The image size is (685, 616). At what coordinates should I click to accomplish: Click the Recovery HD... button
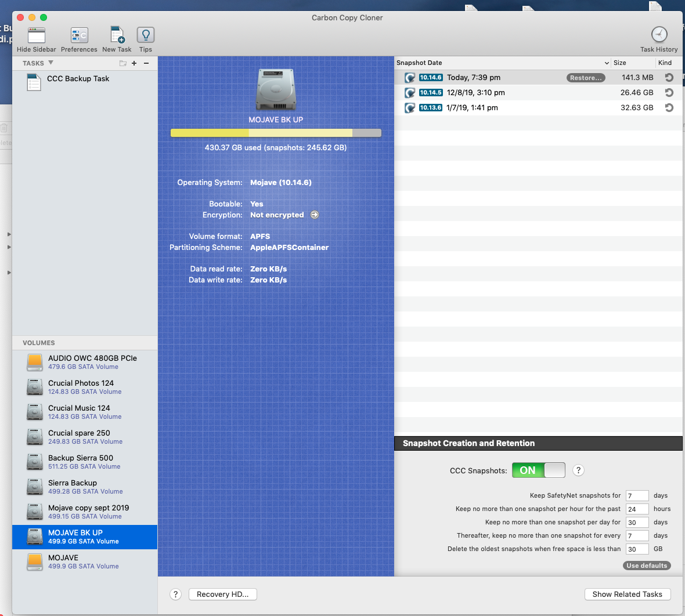(x=222, y=594)
